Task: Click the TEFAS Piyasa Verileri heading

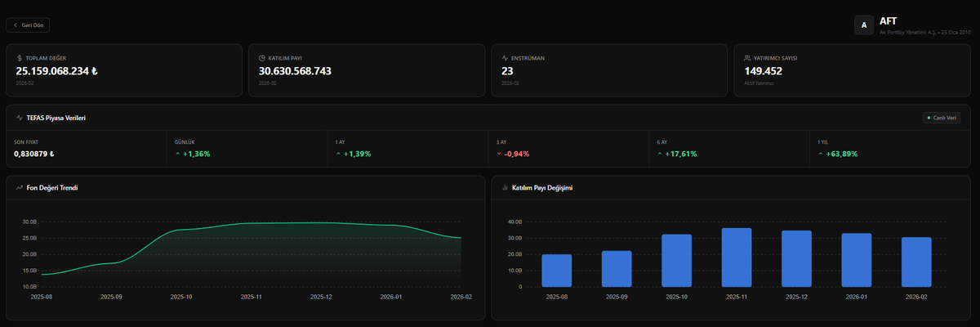Action: coord(56,118)
